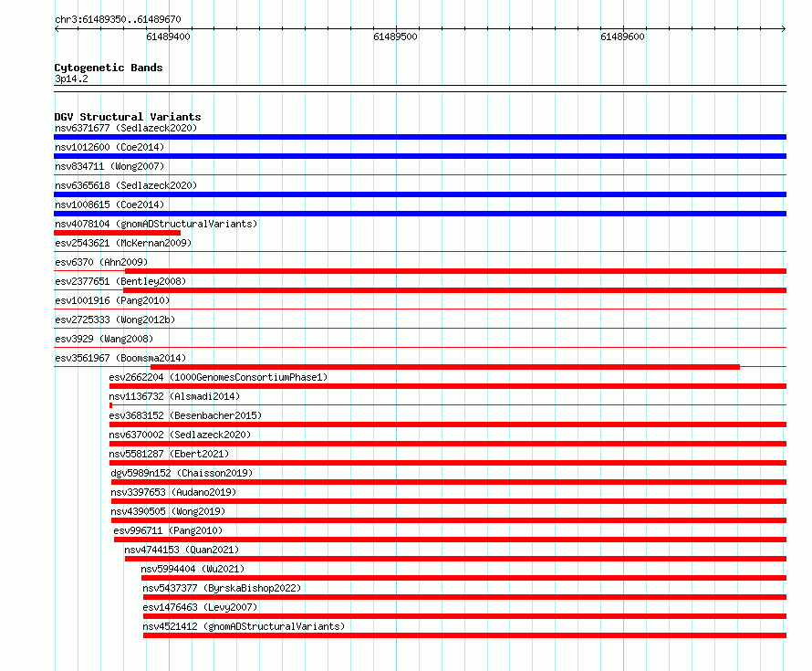812x671 pixels.
Task: Select nsv4078104 (gnomADStructuralVariants) label
Action: coord(156,224)
